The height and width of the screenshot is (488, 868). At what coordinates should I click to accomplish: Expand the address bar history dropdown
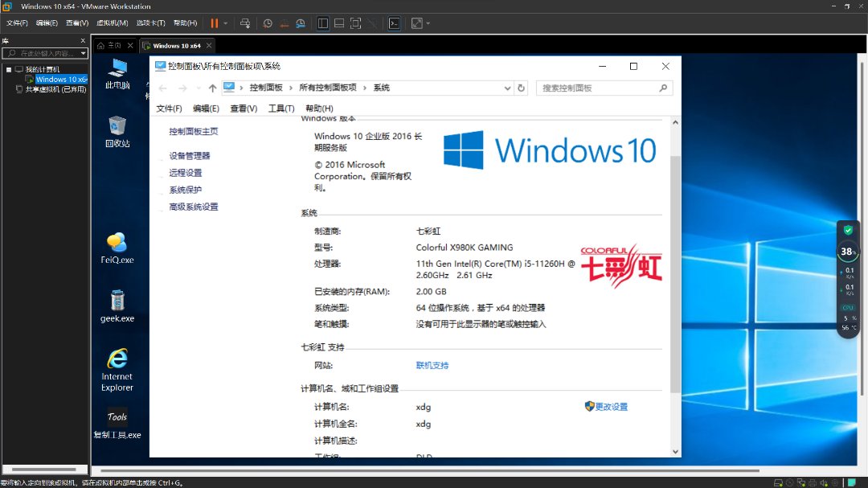point(507,88)
